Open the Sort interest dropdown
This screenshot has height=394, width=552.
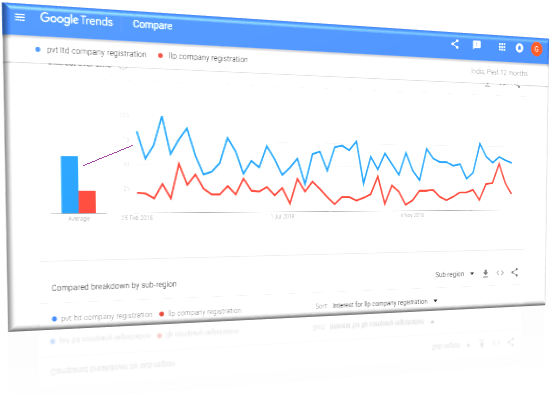tap(384, 303)
